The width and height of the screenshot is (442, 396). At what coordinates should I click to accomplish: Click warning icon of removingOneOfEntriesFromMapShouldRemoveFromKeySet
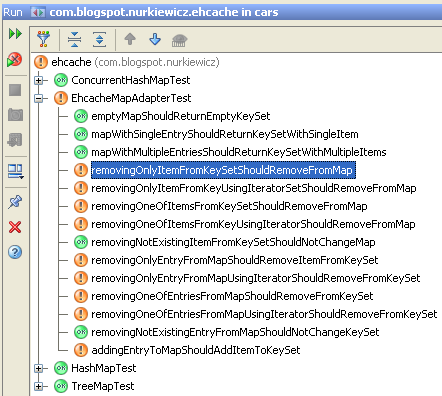point(81,296)
